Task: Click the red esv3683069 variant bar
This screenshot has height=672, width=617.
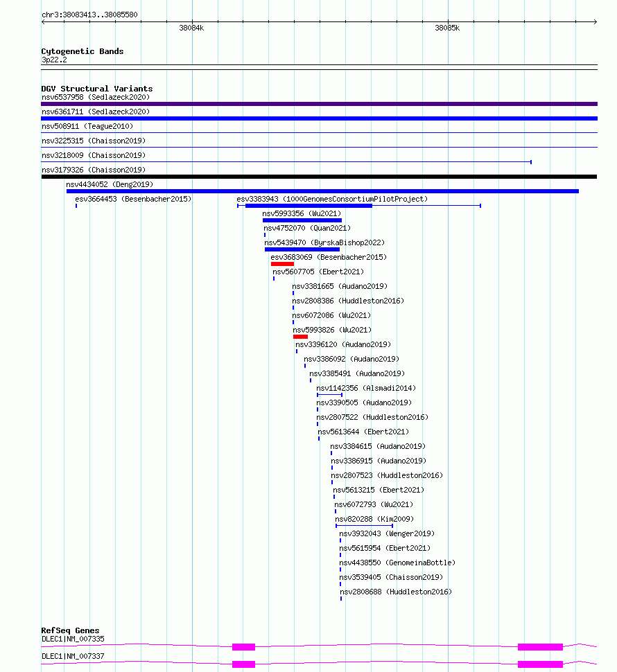Action: 283,264
